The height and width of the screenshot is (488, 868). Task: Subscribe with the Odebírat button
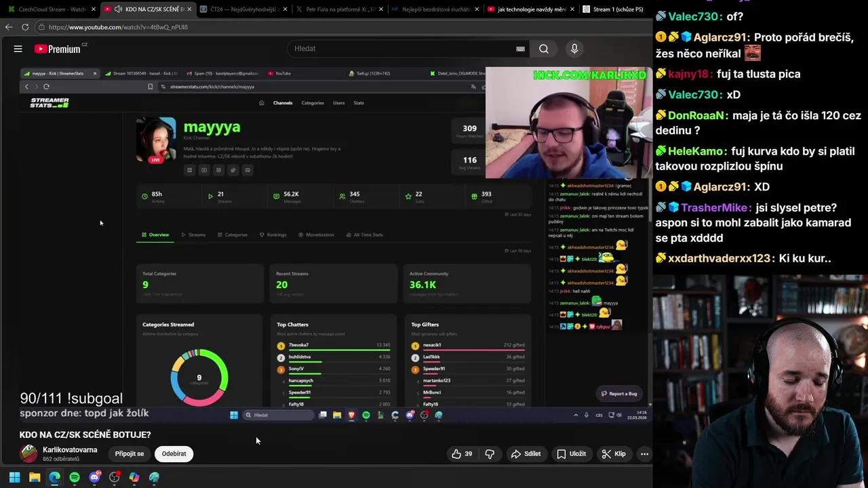(174, 454)
